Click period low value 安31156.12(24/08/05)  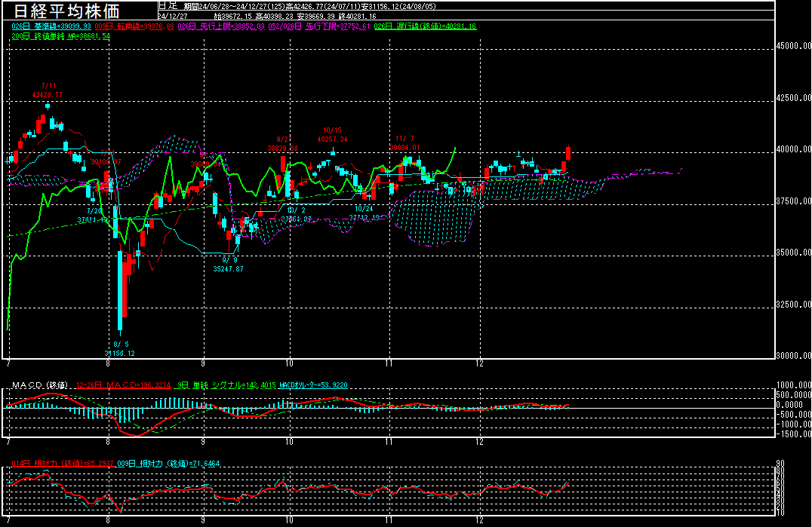coord(398,6)
